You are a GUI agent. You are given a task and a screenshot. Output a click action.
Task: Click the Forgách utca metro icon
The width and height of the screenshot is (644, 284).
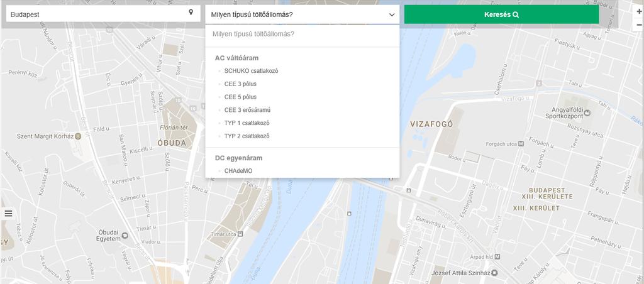[x=521, y=144]
